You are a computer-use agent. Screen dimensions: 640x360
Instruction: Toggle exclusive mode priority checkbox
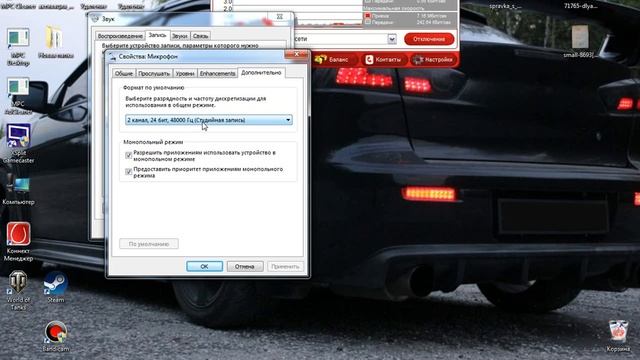(x=129, y=171)
